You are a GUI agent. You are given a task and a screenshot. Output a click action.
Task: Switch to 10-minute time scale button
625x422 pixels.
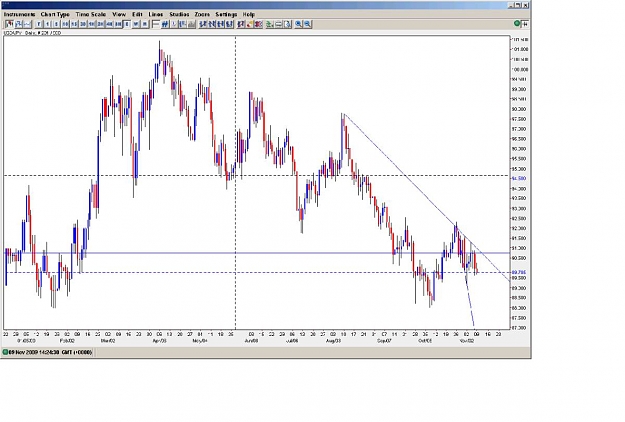(65, 24)
